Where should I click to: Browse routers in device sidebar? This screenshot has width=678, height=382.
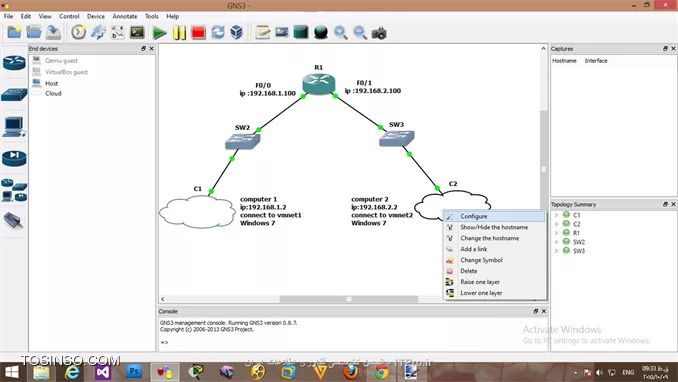pos(14,63)
